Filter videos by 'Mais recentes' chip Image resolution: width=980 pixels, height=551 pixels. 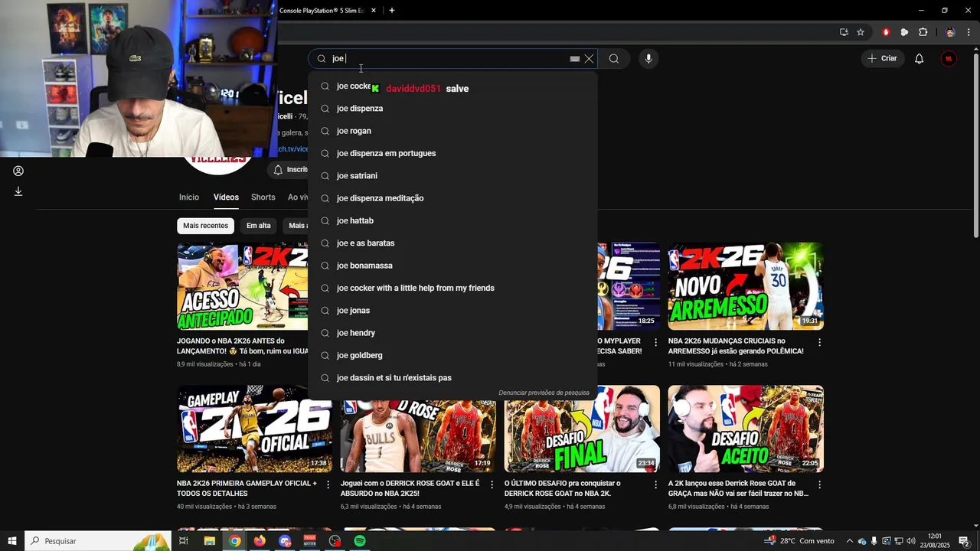point(205,226)
